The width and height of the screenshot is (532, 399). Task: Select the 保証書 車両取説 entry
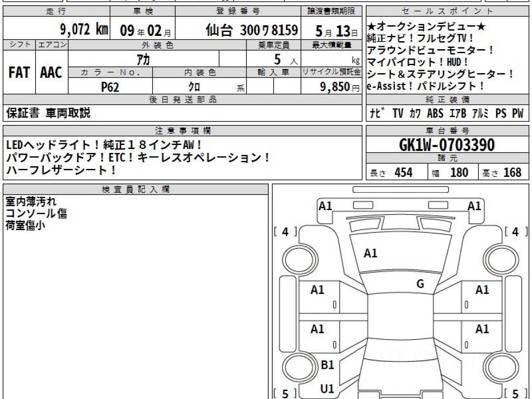[48, 113]
